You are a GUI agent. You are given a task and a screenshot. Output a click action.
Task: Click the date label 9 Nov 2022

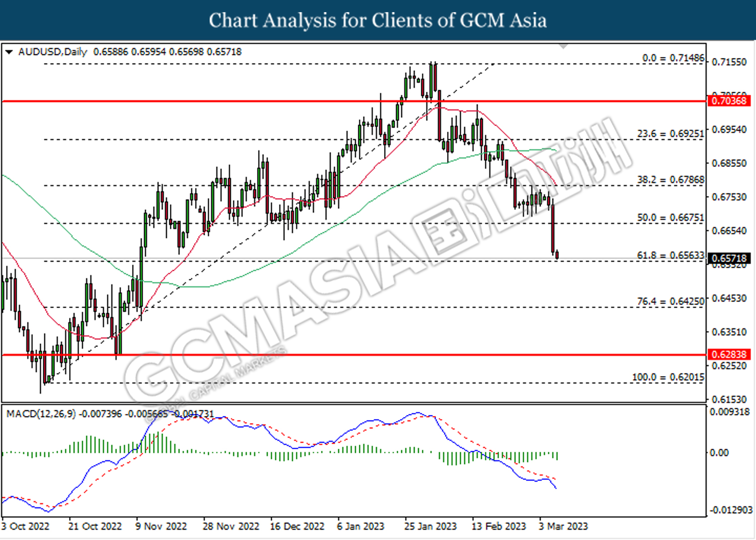[x=161, y=526]
